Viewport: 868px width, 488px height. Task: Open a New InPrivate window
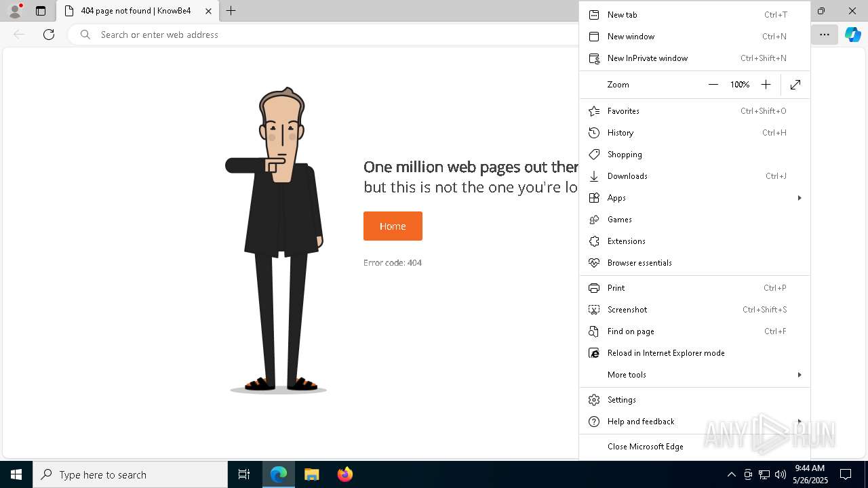(x=694, y=58)
